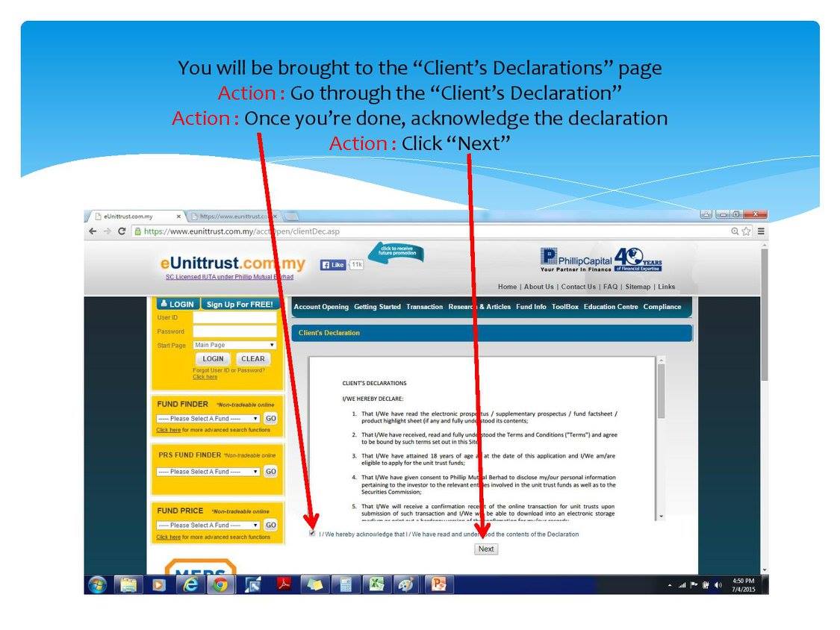The height and width of the screenshot is (630, 840).
Task: Open the Education Centre menu
Action: (x=611, y=307)
